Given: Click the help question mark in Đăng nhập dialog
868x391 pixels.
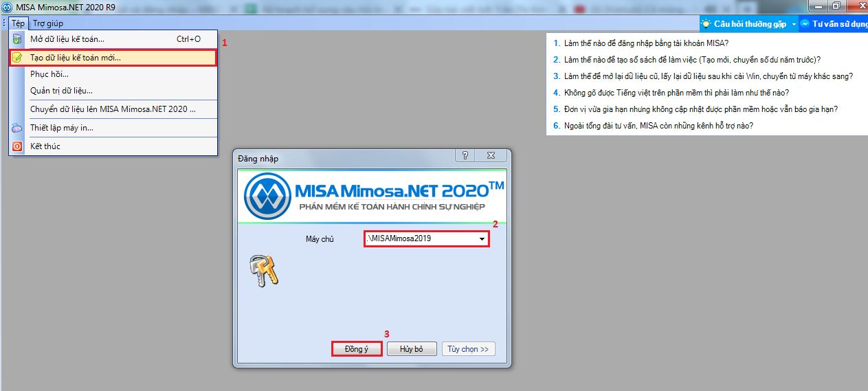Looking at the screenshot, I should 465,156.
